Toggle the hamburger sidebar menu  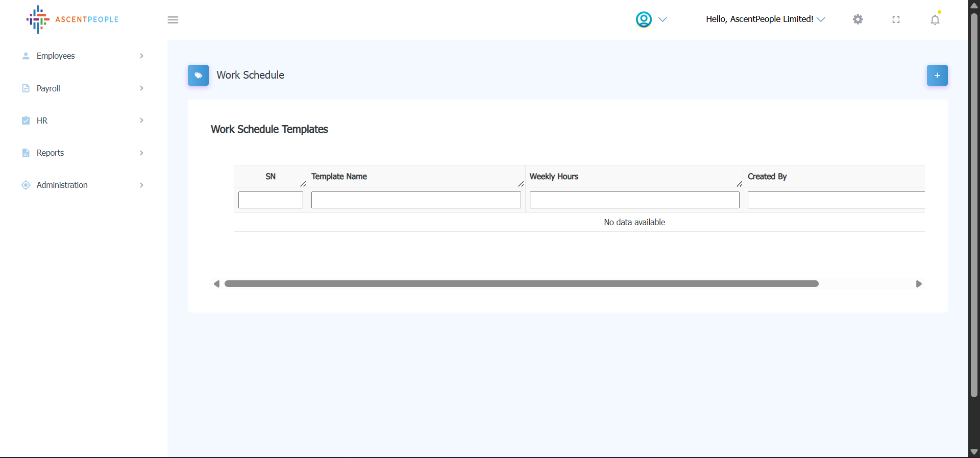(x=173, y=20)
